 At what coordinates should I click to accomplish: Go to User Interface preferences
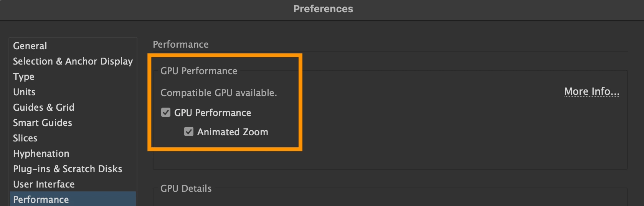pos(44,184)
